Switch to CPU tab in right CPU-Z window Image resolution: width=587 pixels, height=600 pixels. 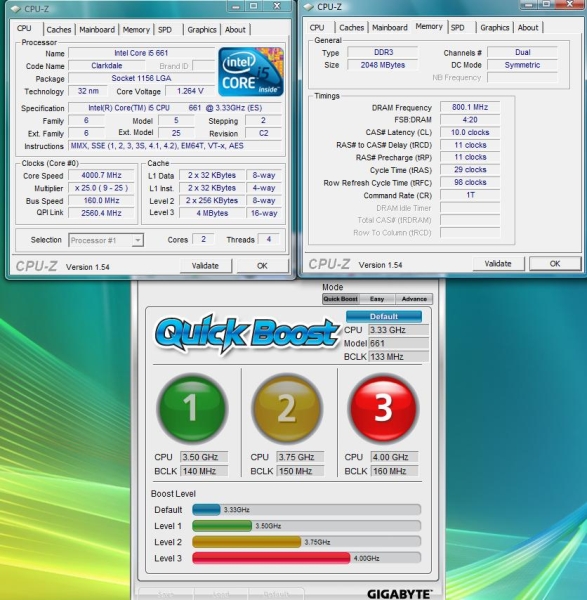coord(317,28)
